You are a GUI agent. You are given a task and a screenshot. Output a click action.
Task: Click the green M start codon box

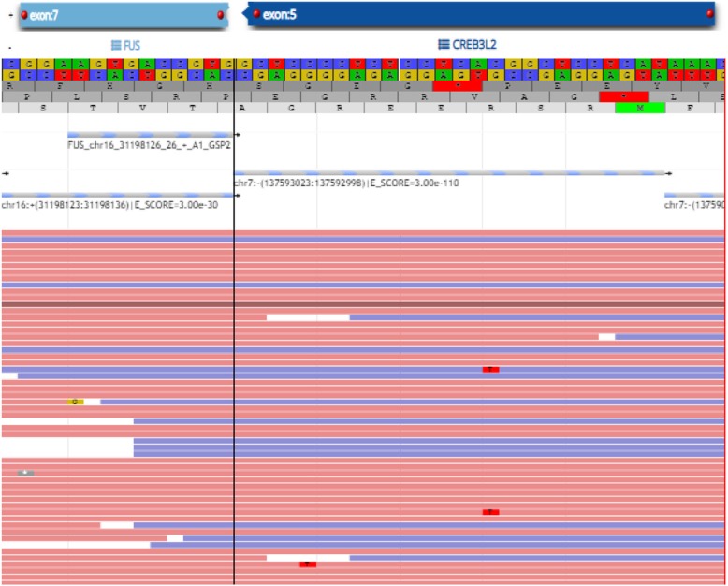640,108
